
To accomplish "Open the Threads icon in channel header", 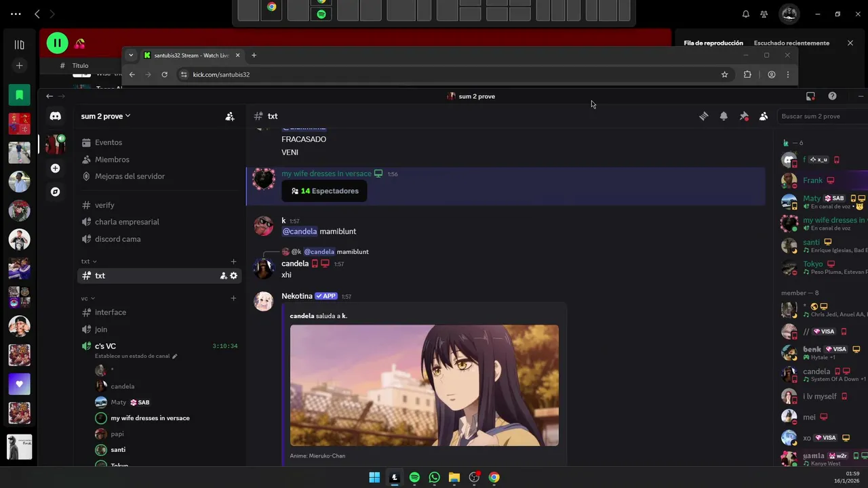I will click(x=704, y=116).
